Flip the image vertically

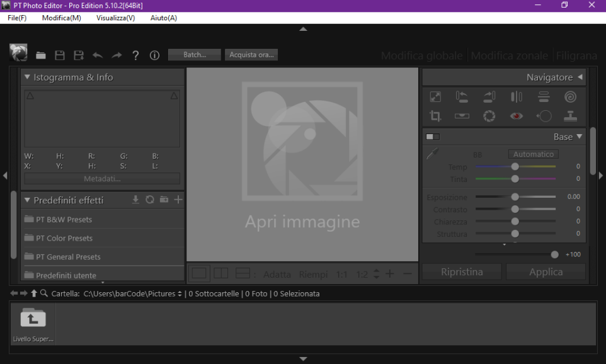tap(544, 96)
